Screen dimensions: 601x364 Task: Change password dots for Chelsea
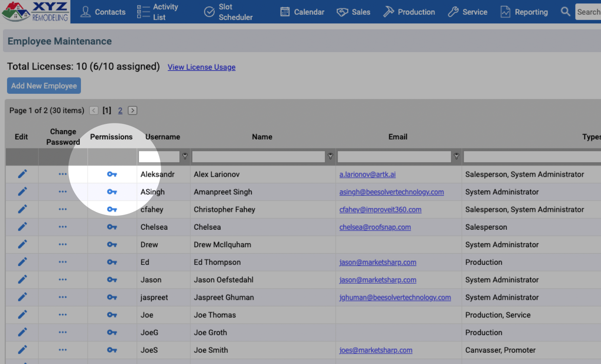63,227
